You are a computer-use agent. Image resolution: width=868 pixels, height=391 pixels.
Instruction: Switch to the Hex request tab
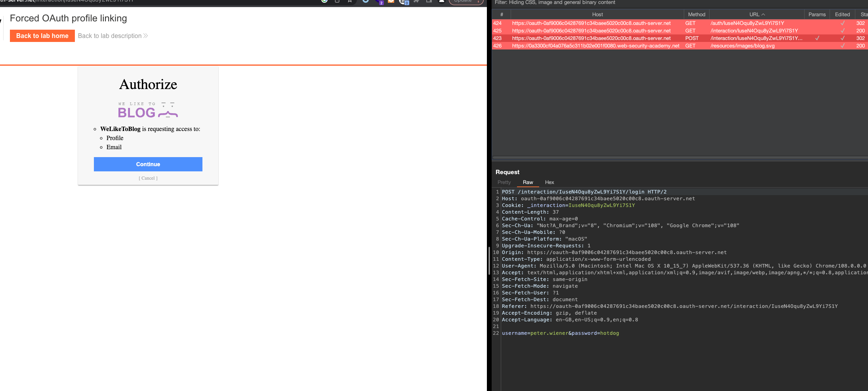tap(549, 182)
